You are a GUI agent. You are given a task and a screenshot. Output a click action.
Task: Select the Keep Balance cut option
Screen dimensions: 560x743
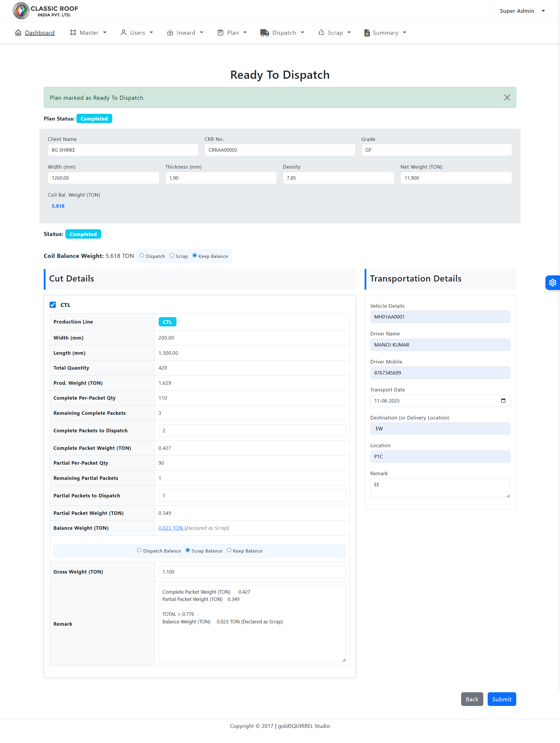229,550
